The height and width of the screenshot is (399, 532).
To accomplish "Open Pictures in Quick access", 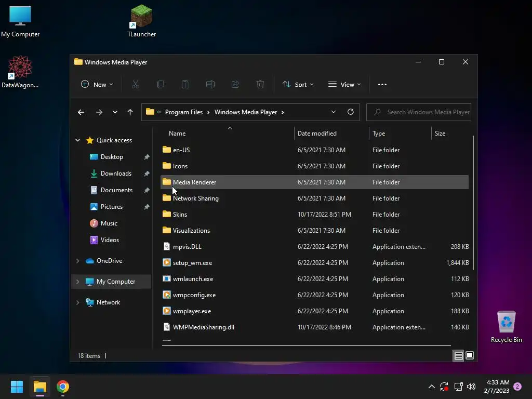I will [x=111, y=207].
